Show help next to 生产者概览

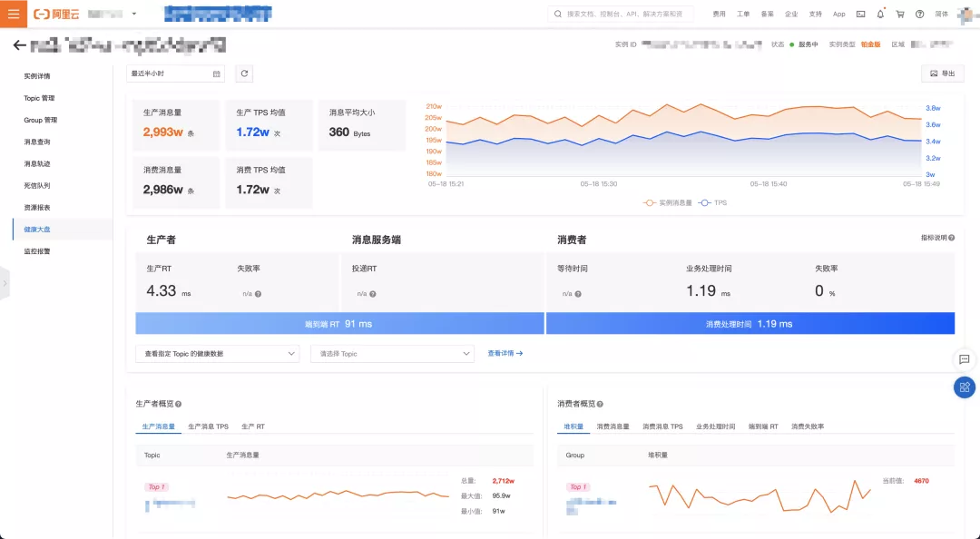[x=178, y=404]
